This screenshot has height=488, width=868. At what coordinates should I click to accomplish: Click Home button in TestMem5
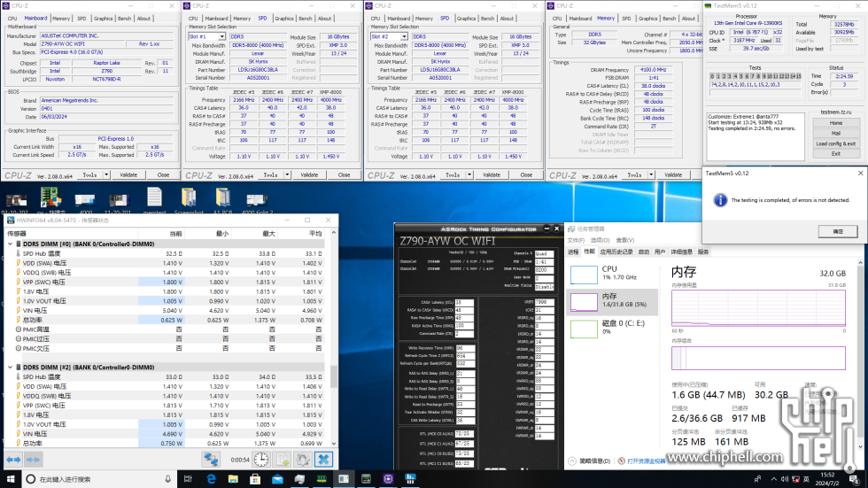coord(836,123)
